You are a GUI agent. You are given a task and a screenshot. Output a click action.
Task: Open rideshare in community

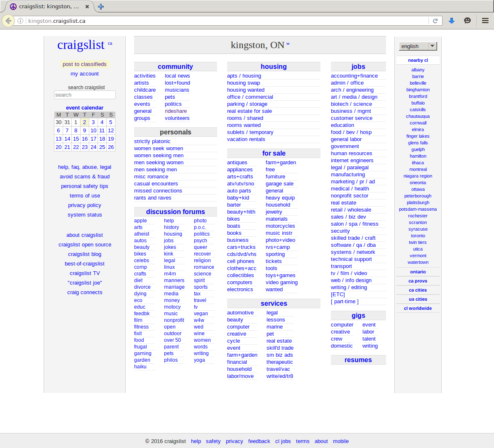click(x=176, y=111)
